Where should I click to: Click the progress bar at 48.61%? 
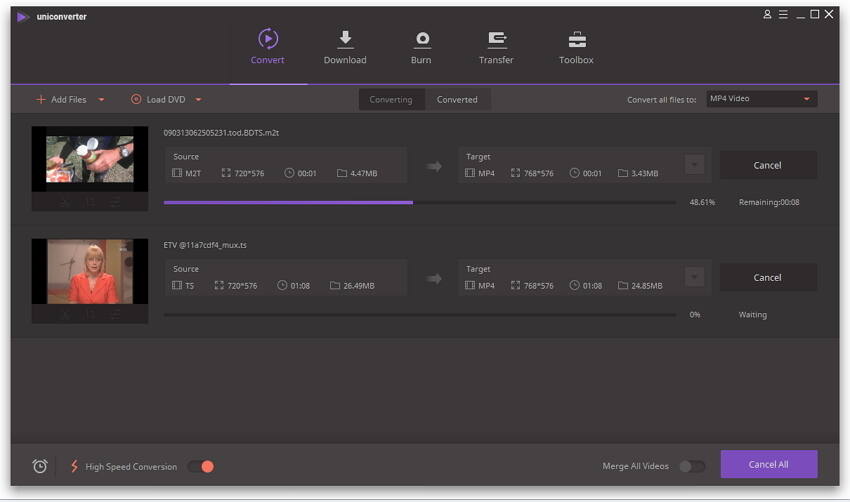[420, 203]
